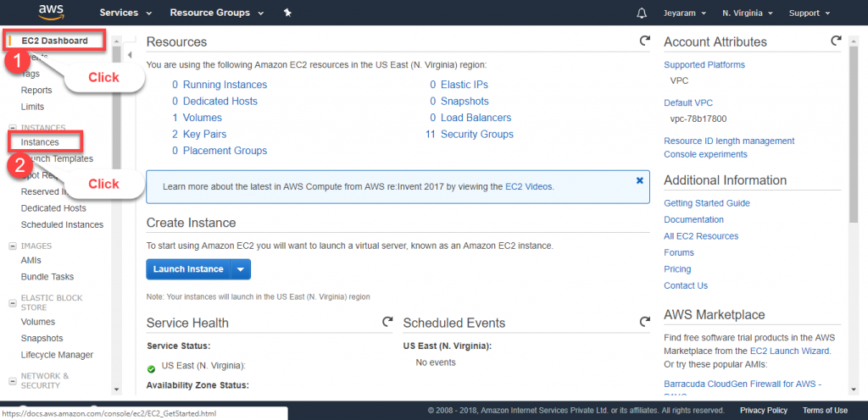Click the AWS logo

pos(51,12)
